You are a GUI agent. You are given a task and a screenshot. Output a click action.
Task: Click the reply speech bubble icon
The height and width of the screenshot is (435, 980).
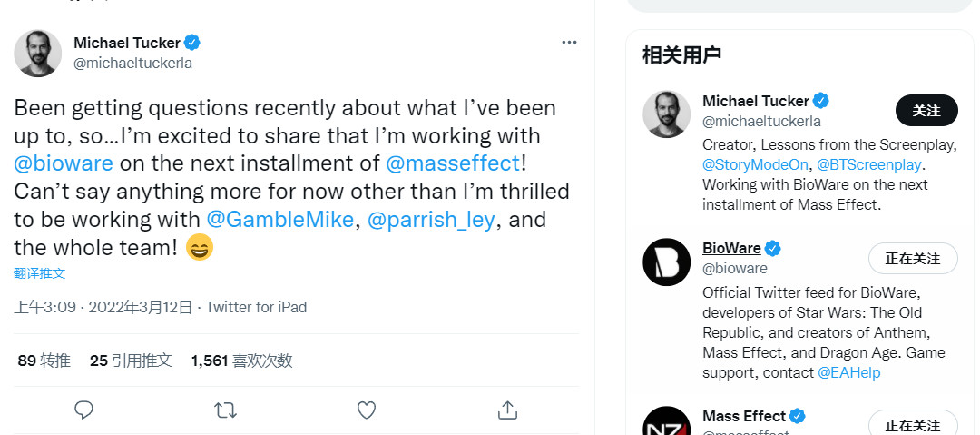84,410
